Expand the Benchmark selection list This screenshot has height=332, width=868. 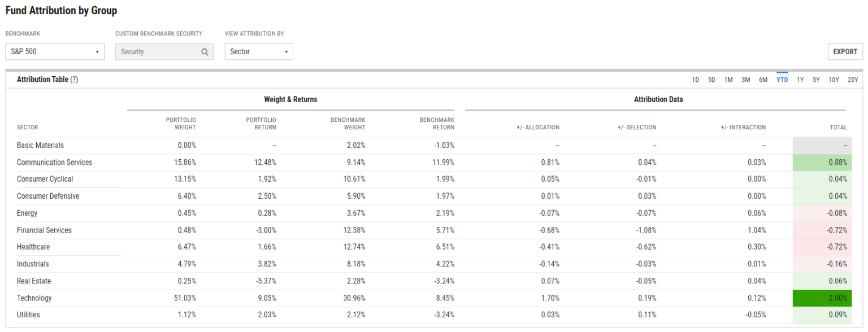(54, 51)
